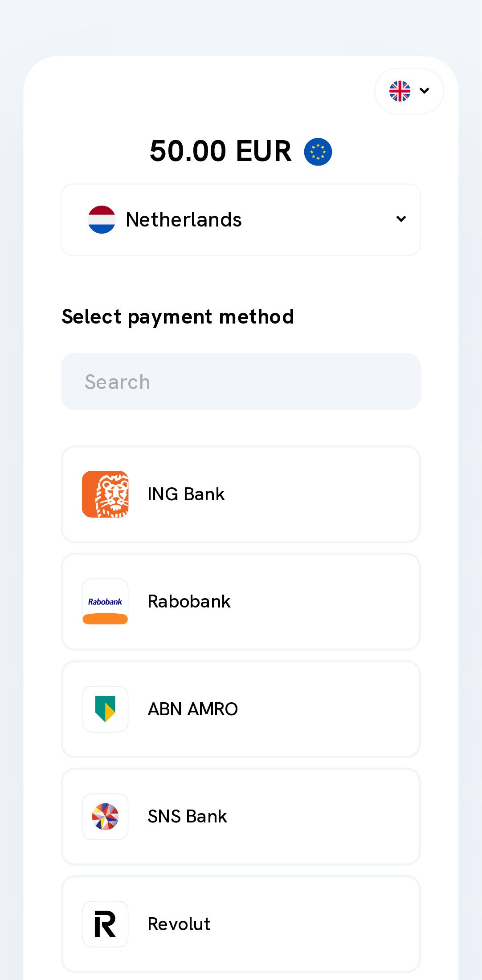The width and height of the screenshot is (482, 980).
Task: Expand the Netherlands country dropdown arrow
Action: tap(401, 219)
